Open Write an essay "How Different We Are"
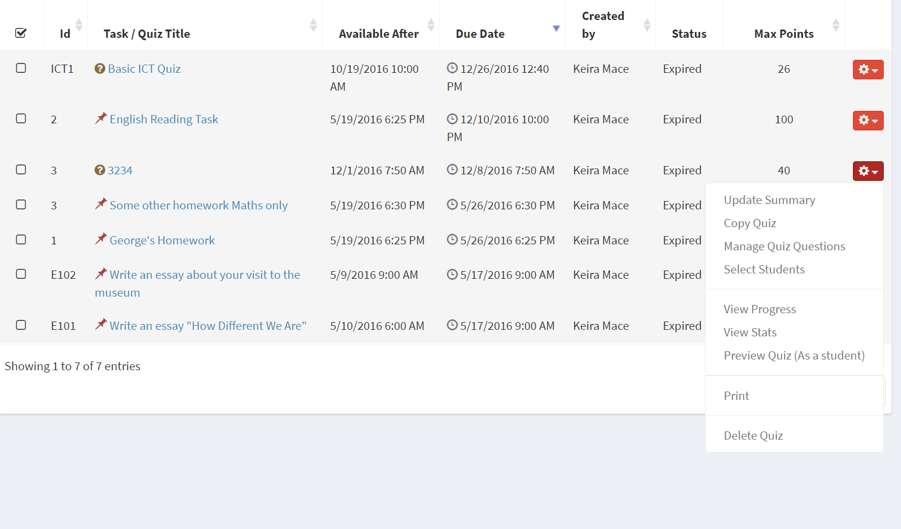 pyautogui.click(x=208, y=326)
